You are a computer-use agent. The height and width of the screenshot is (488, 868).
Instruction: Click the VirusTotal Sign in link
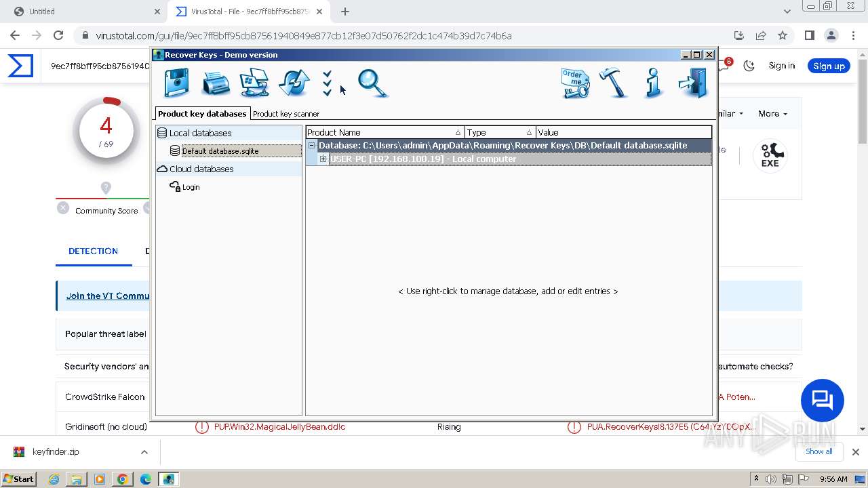[782, 66]
